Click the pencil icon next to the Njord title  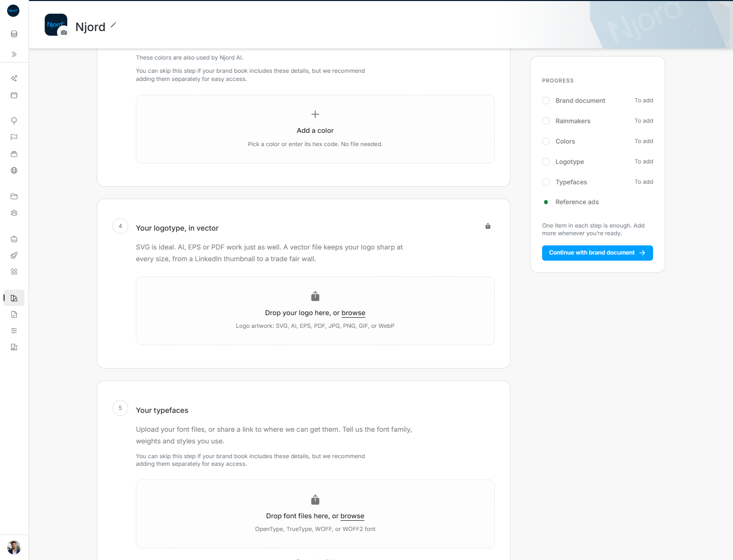(114, 25)
